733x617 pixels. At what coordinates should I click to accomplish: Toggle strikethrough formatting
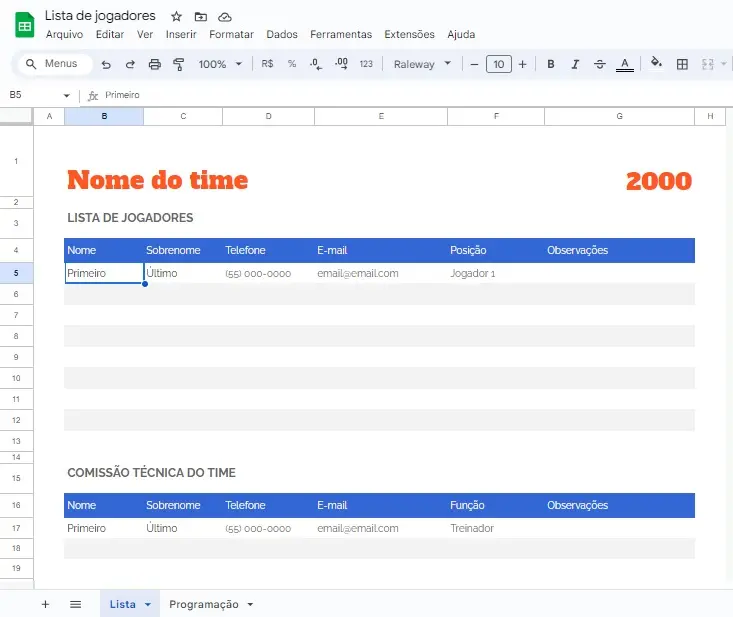[600, 65]
